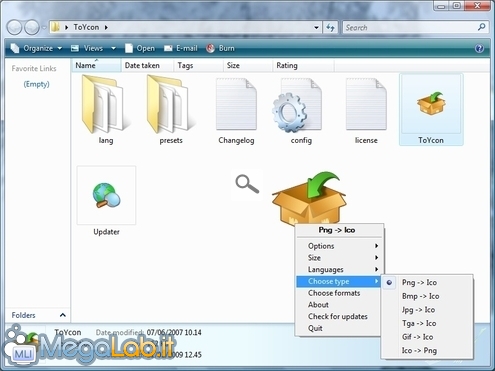This screenshot has width=495, height=371.
Task: Click Check for updates menu entry
Action: 338,317
